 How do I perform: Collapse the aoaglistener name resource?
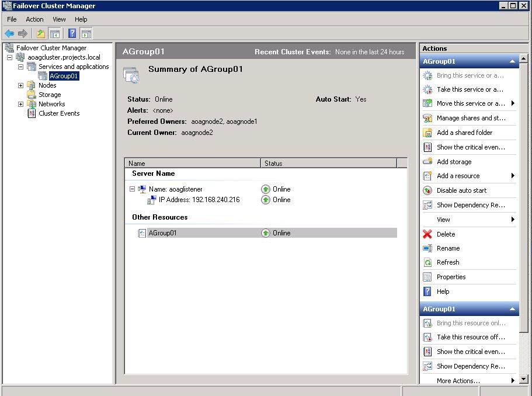point(133,189)
